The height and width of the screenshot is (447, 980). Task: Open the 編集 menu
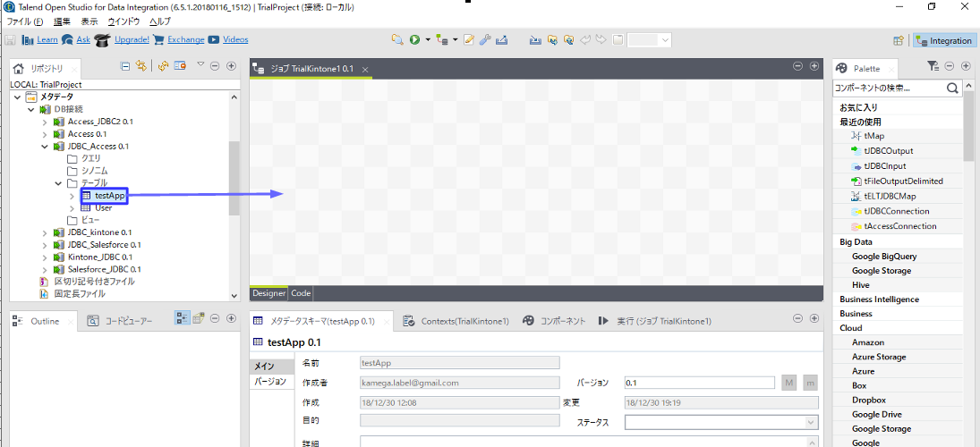click(62, 21)
